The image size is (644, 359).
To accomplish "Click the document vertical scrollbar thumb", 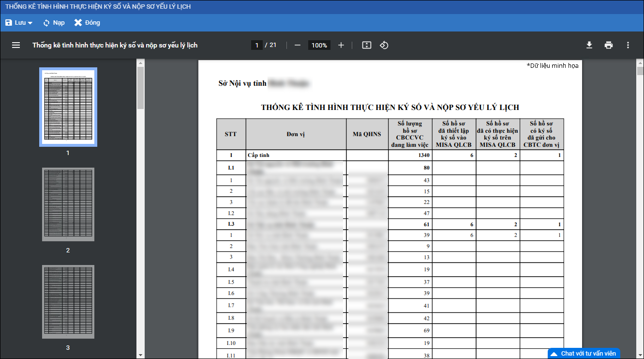I will click(640, 72).
